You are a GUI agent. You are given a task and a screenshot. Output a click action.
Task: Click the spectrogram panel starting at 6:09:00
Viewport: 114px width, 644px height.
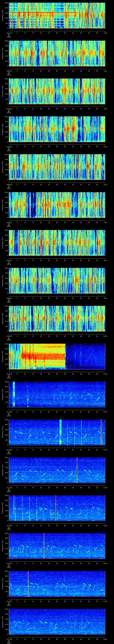pos(57,319)
